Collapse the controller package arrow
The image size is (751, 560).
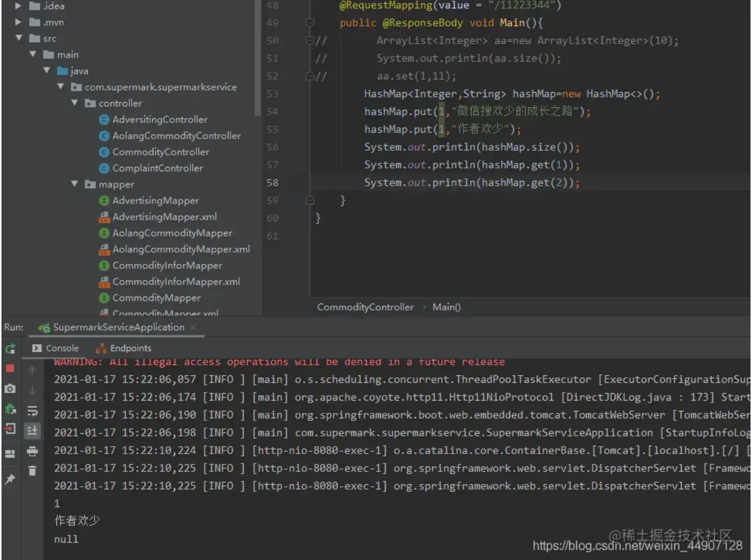75,102
